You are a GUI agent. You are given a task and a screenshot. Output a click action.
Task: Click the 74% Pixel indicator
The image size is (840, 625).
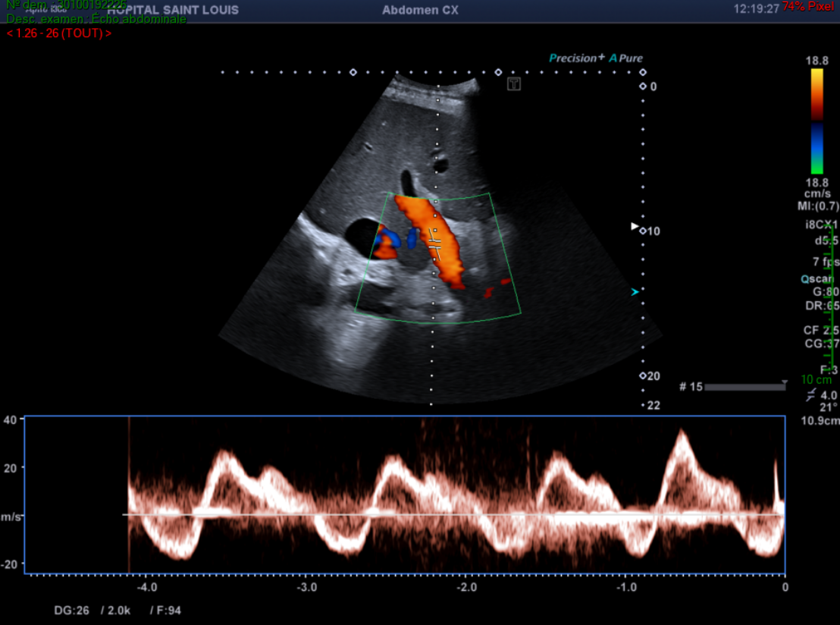808,6
